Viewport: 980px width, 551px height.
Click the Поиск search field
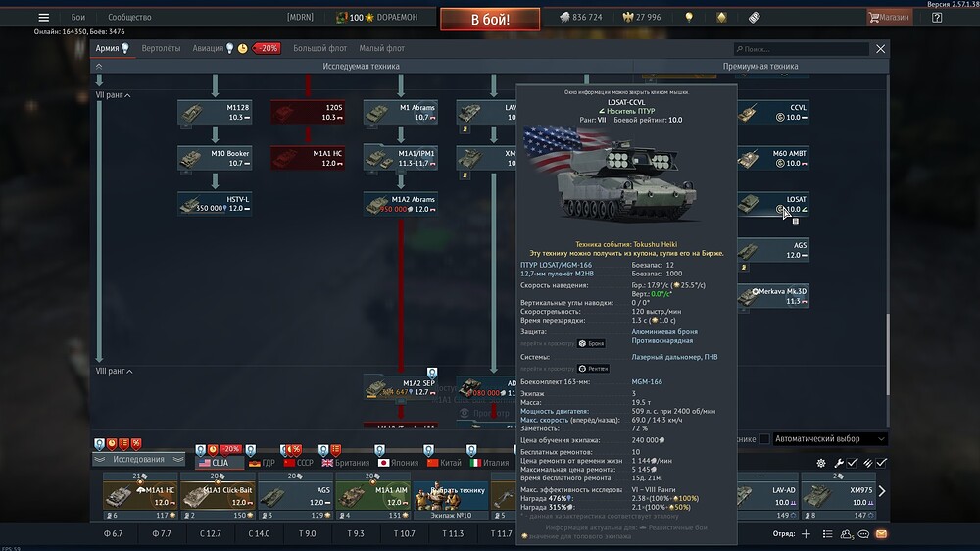[801, 49]
